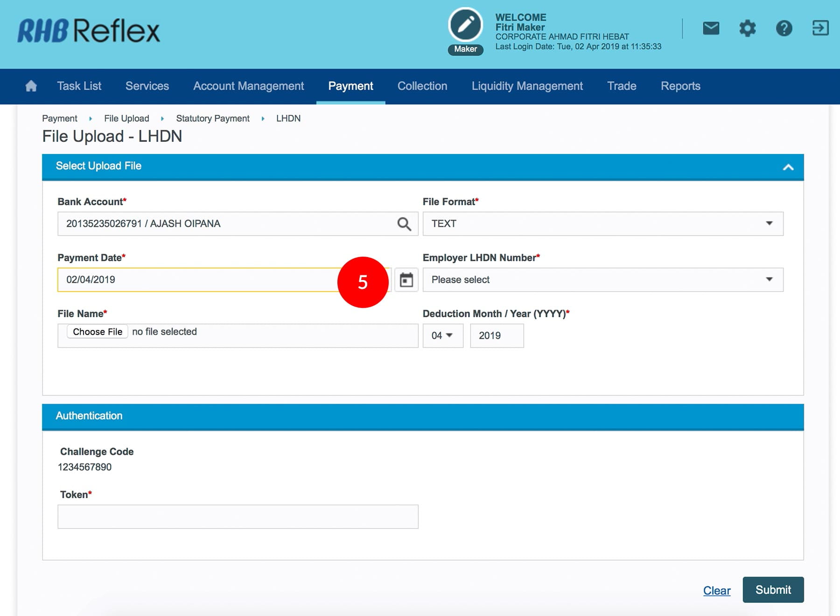
Task: Click the Maker profile pencil icon
Action: pos(465,25)
